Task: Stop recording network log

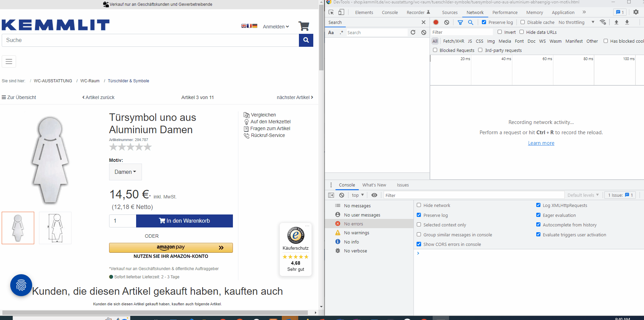Action: point(436,22)
